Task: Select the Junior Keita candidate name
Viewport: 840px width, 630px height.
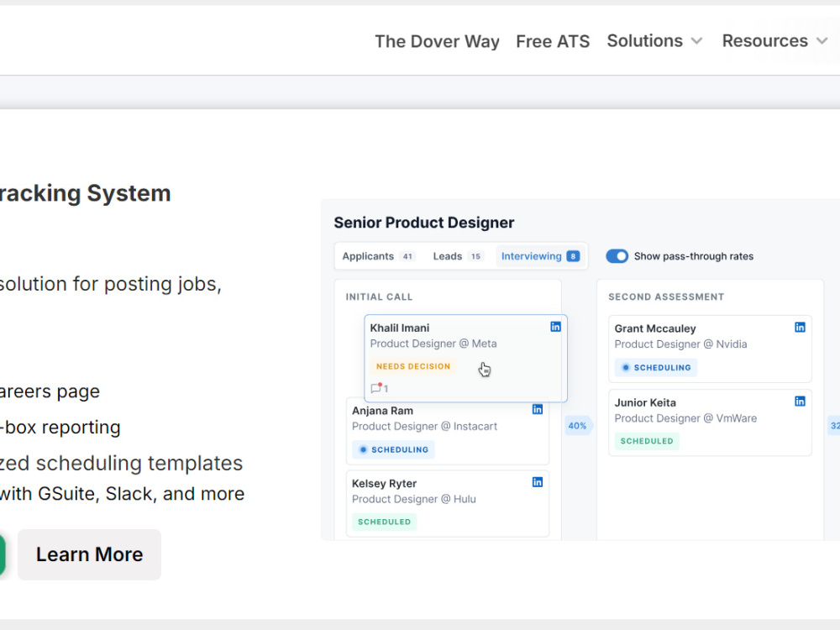Action: pyautogui.click(x=645, y=402)
